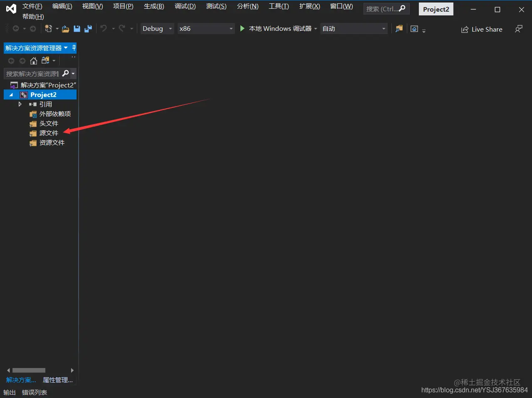The image size is (532, 398).
Task: Click the Navigate Forward toolbar arrow
Action: pos(33,29)
